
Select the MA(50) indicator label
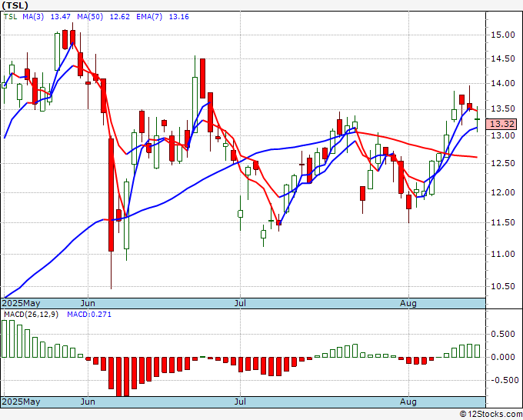[x=90, y=17]
